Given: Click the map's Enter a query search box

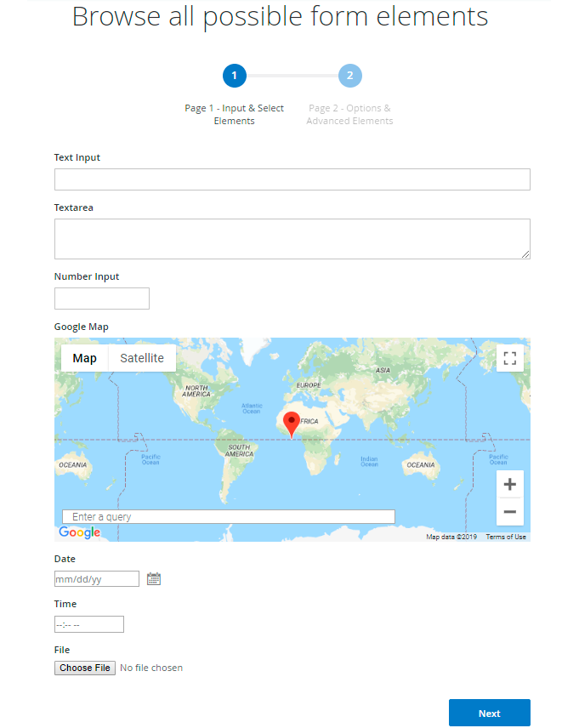Looking at the screenshot, I should tap(229, 516).
